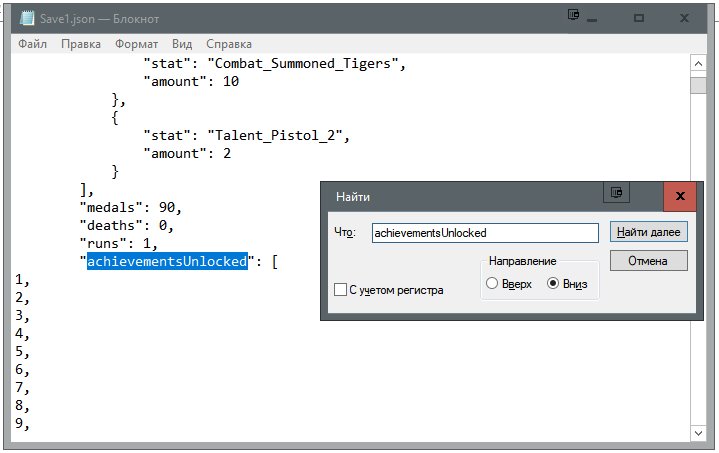This screenshot has width=719, height=453.
Task: Open the Справка menu
Action: (229, 44)
